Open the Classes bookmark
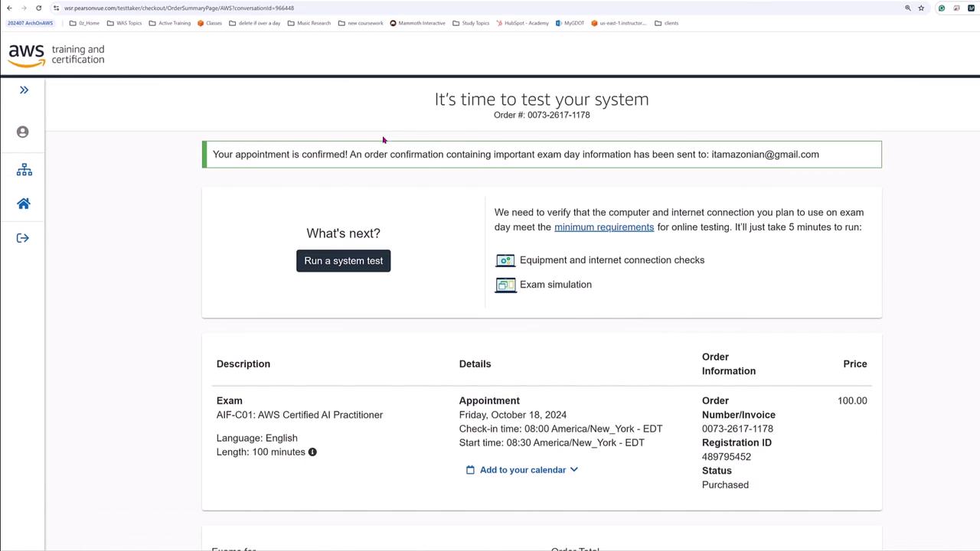The height and width of the screenshot is (551, 980). 210,23
